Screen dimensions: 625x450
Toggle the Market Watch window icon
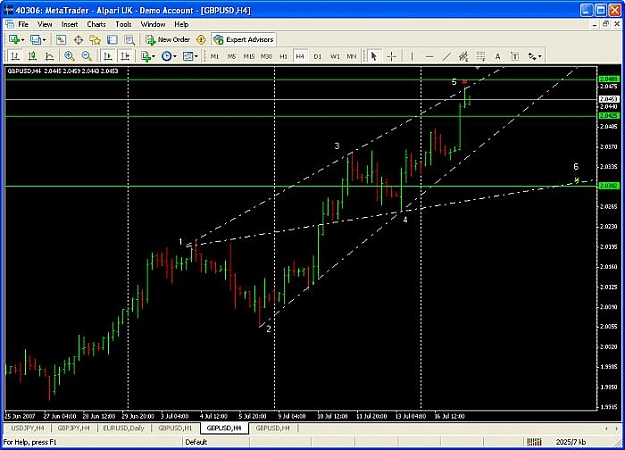pyautogui.click(x=61, y=39)
